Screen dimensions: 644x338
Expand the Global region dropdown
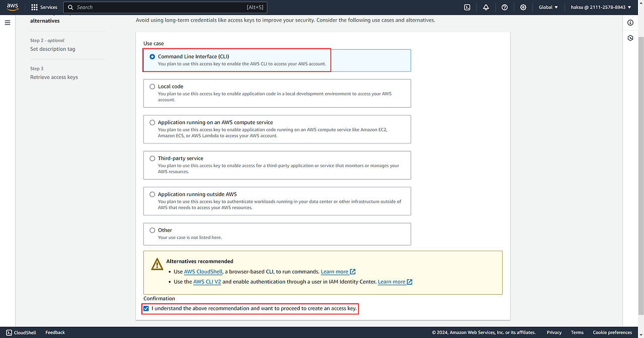tap(548, 8)
